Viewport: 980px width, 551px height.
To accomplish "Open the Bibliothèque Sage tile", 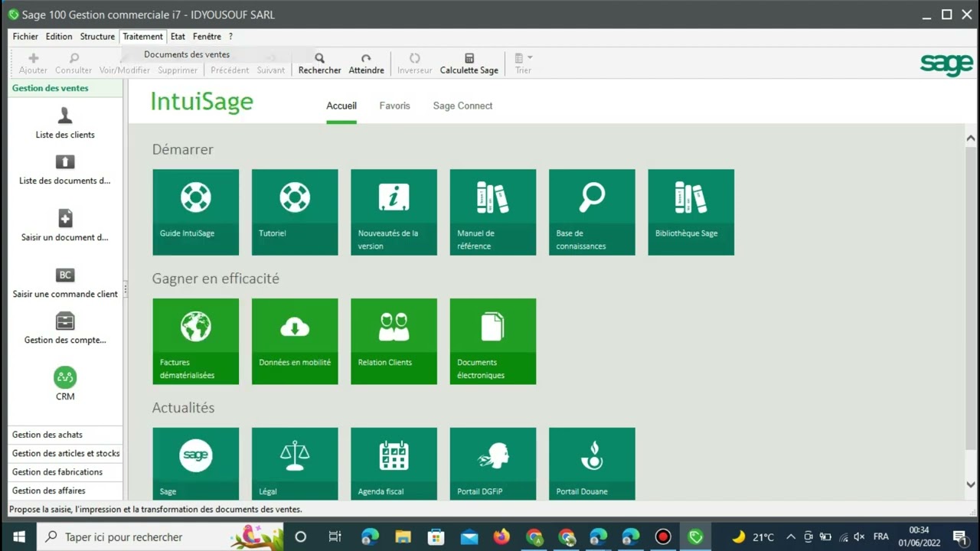I will (x=691, y=212).
